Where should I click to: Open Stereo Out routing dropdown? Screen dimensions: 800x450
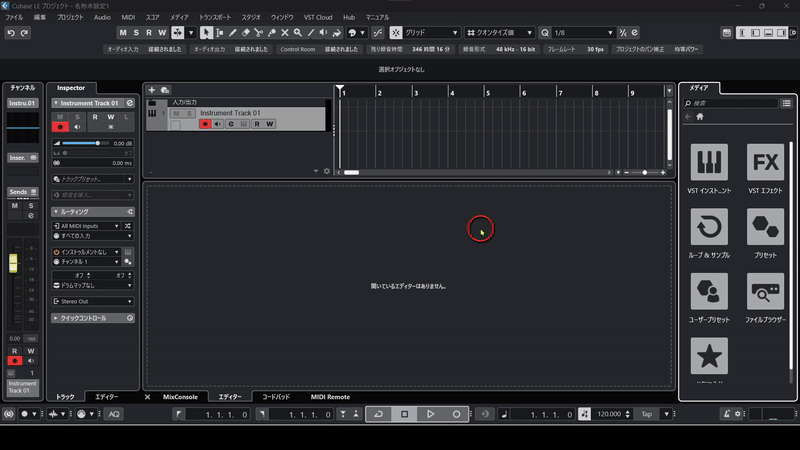93,302
